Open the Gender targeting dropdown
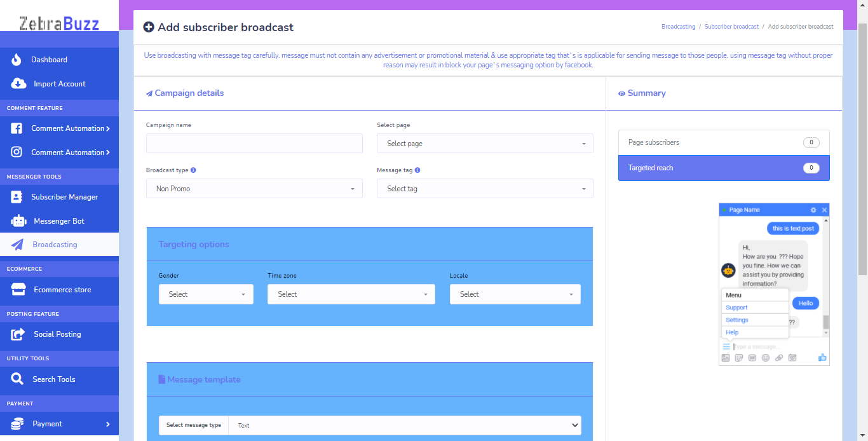868x441 pixels. pos(206,294)
